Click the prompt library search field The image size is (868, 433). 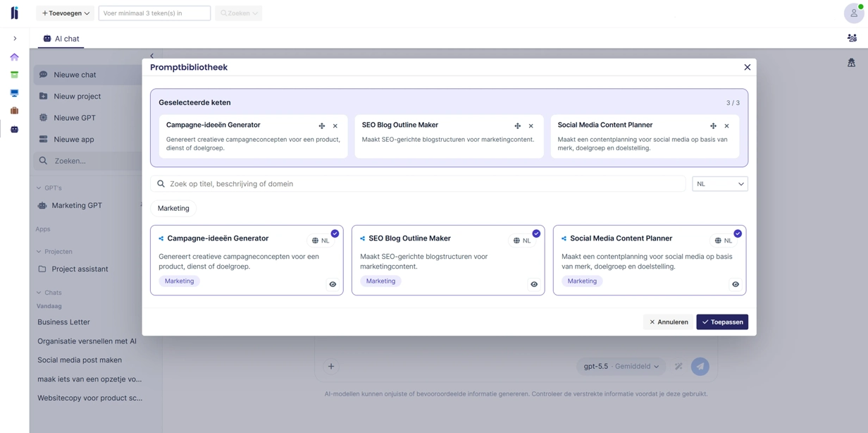tap(418, 184)
